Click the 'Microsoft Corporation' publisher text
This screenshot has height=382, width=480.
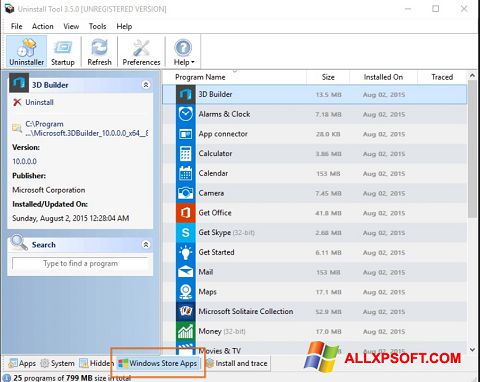[x=49, y=190]
